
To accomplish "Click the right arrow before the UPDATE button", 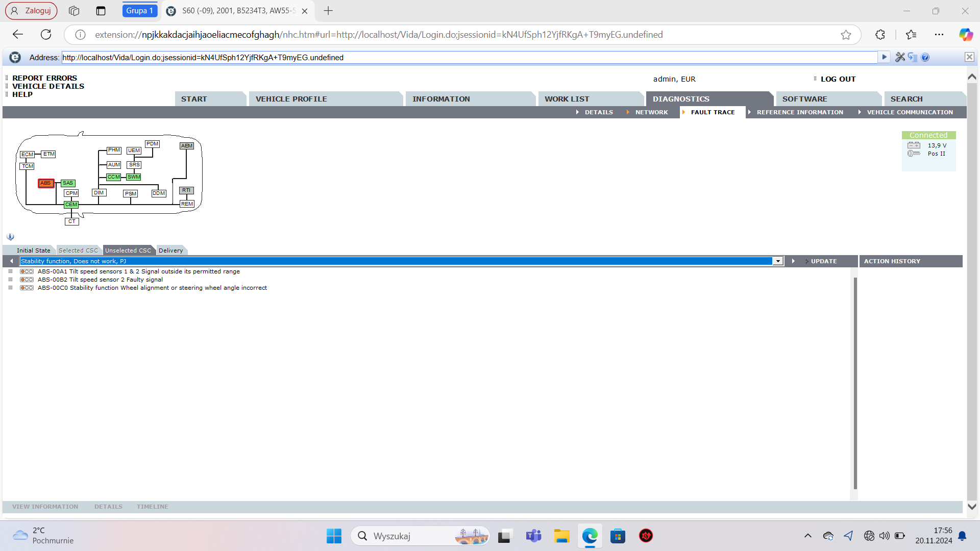I will 793,261.
